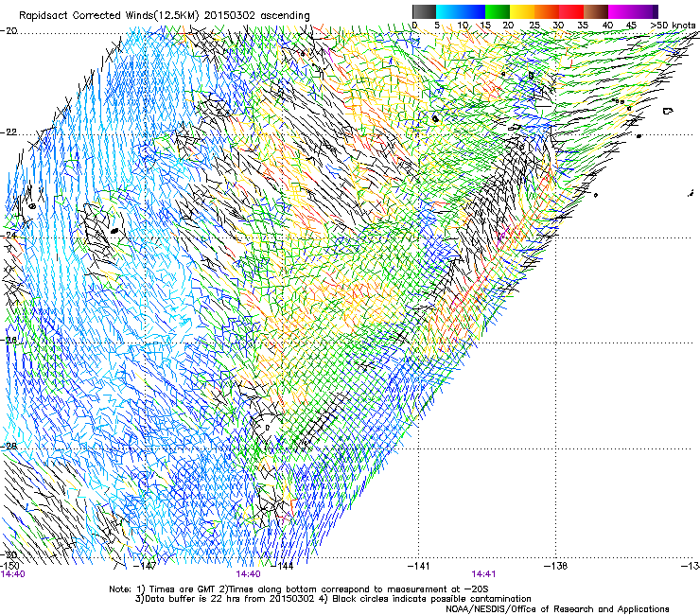Click the 'Data buffer is 22 hrs' note line
Screen dimensions: 700x615
click(333, 599)
